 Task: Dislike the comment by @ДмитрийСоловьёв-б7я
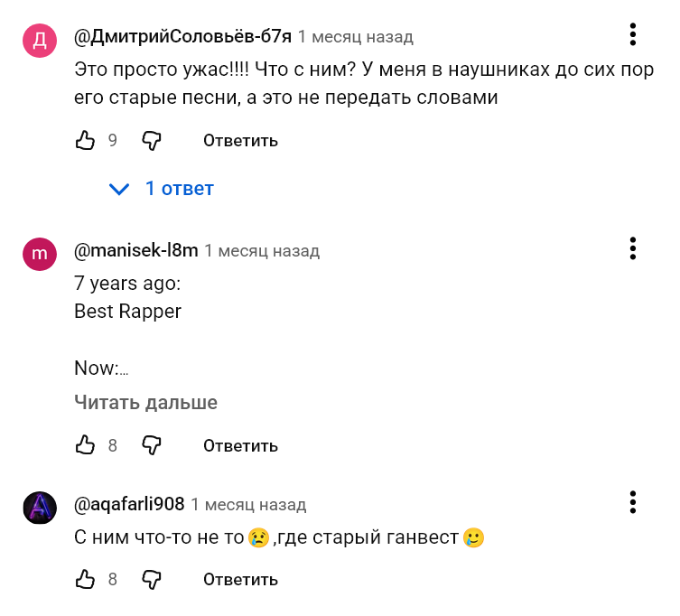tap(152, 140)
